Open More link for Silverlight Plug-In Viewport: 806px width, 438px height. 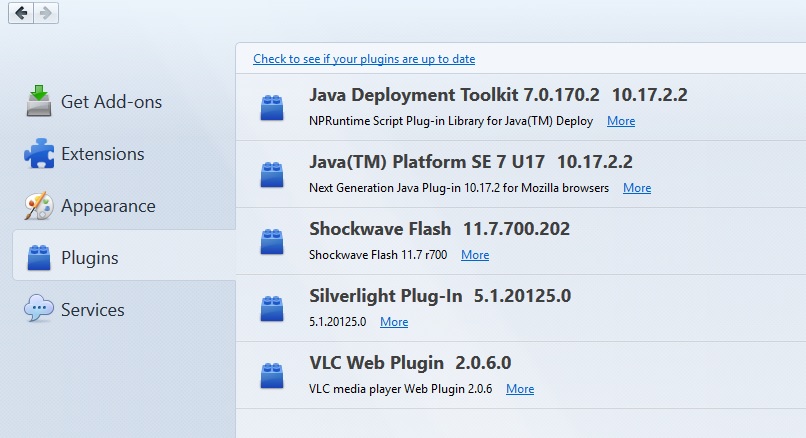pyautogui.click(x=394, y=322)
